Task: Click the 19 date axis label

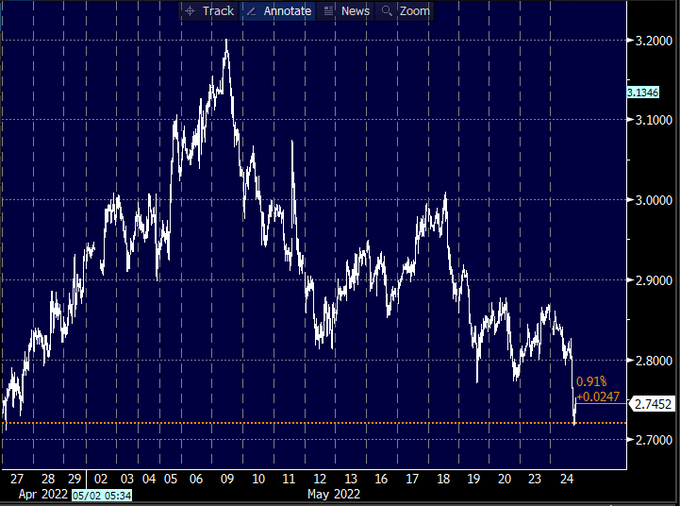Action: pos(474,479)
